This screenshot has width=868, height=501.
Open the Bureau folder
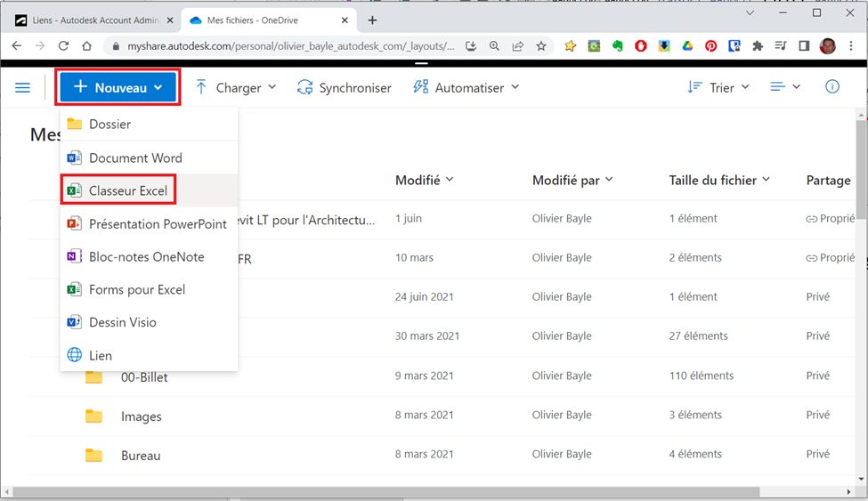141,456
